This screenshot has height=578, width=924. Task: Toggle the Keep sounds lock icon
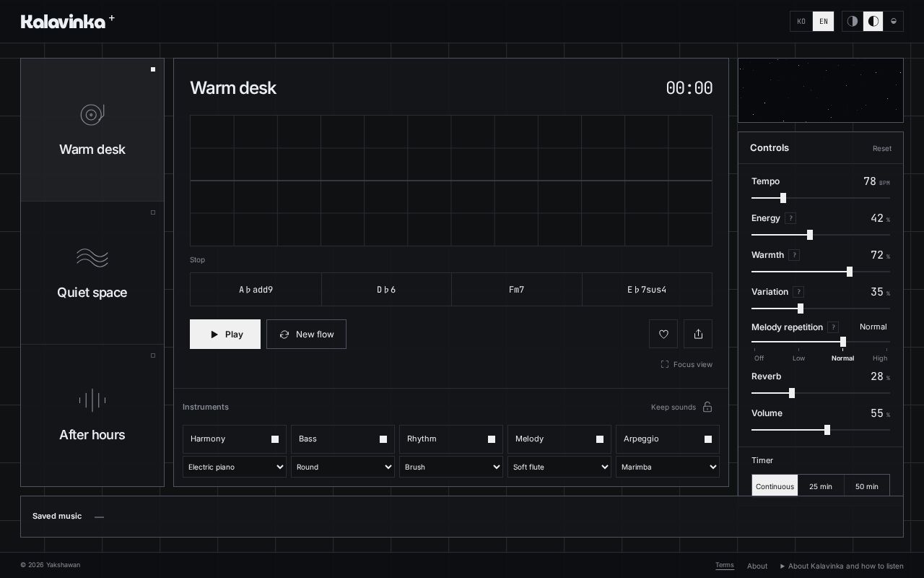pos(707,407)
